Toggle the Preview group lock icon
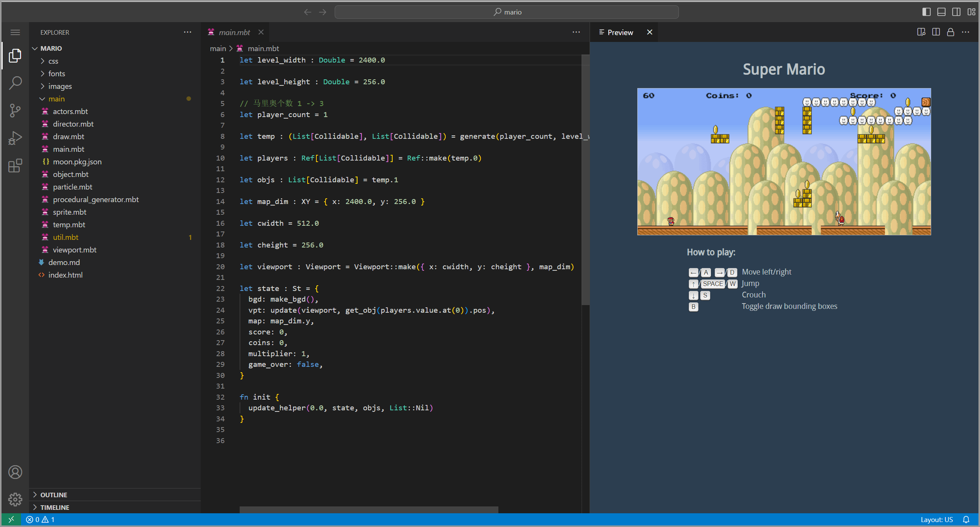This screenshot has width=980, height=527. [951, 32]
